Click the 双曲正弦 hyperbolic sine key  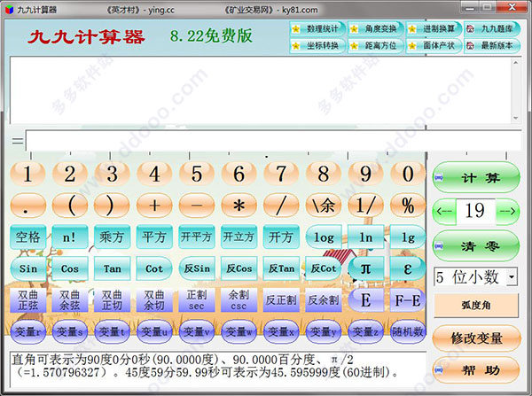point(27,300)
